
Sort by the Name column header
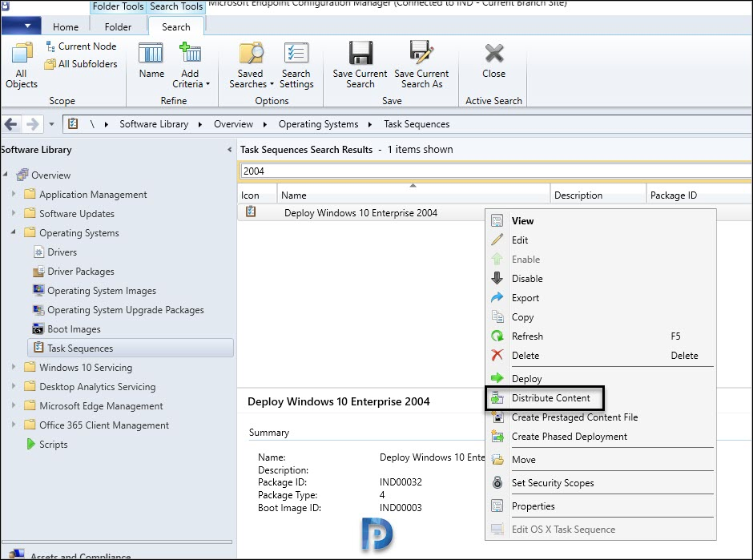[413, 195]
